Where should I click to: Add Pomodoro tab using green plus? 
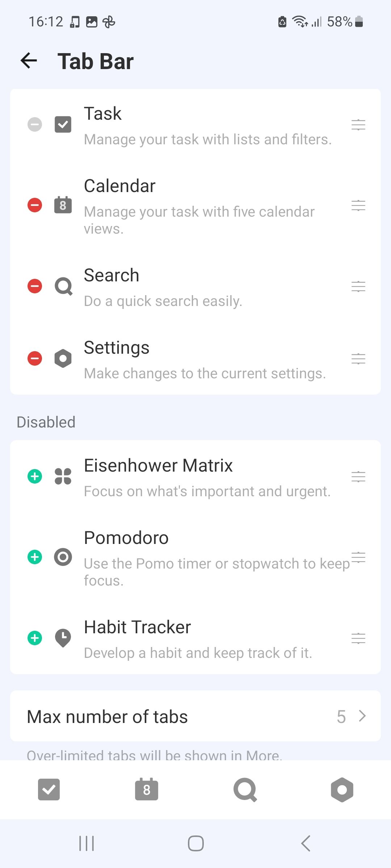click(x=35, y=557)
